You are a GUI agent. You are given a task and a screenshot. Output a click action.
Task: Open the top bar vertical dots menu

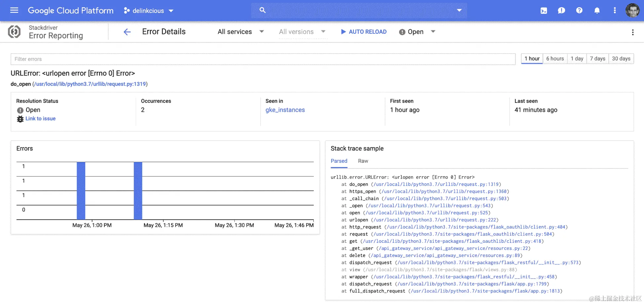click(615, 11)
